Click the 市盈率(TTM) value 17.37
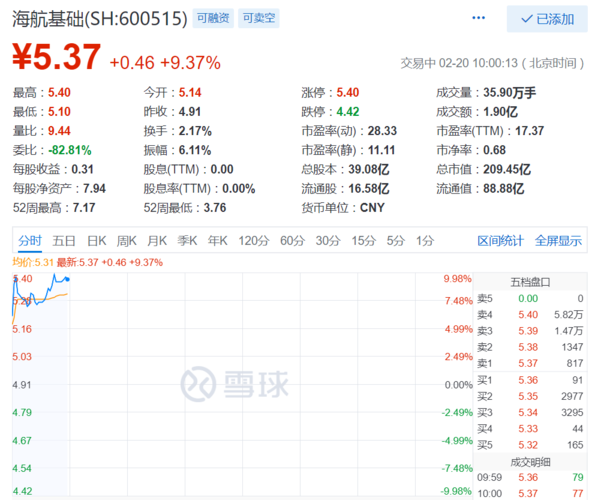The width and height of the screenshot is (595, 500). point(529,131)
